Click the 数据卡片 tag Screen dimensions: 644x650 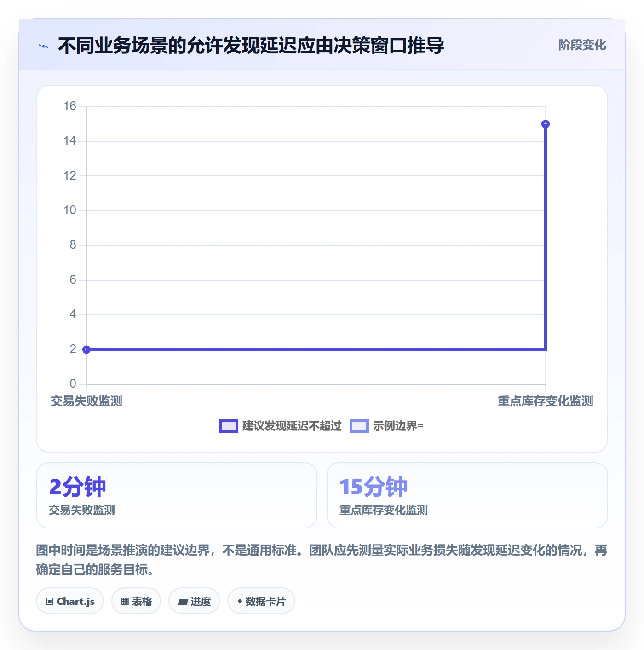point(261,601)
